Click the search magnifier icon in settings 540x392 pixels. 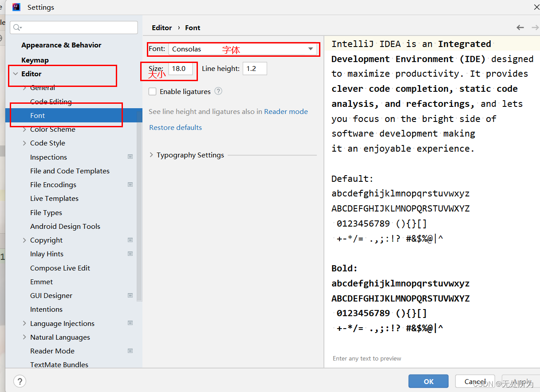coord(17,27)
